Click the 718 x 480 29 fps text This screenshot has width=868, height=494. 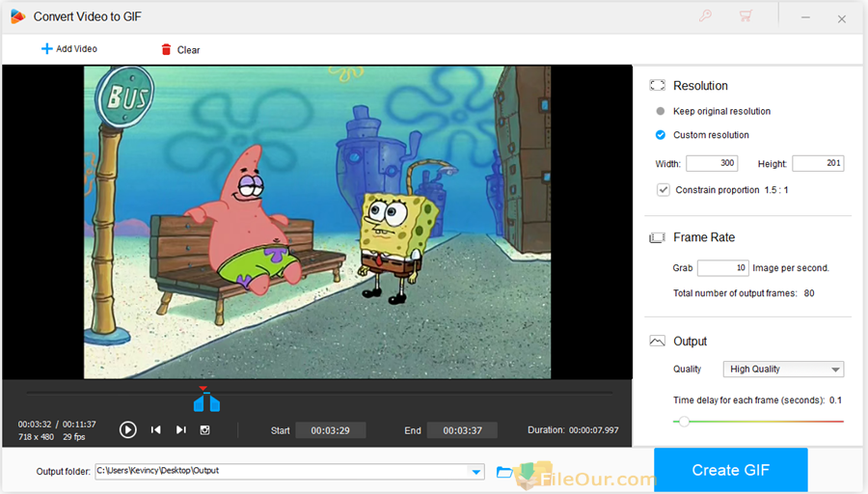click(x=51, y=437)
